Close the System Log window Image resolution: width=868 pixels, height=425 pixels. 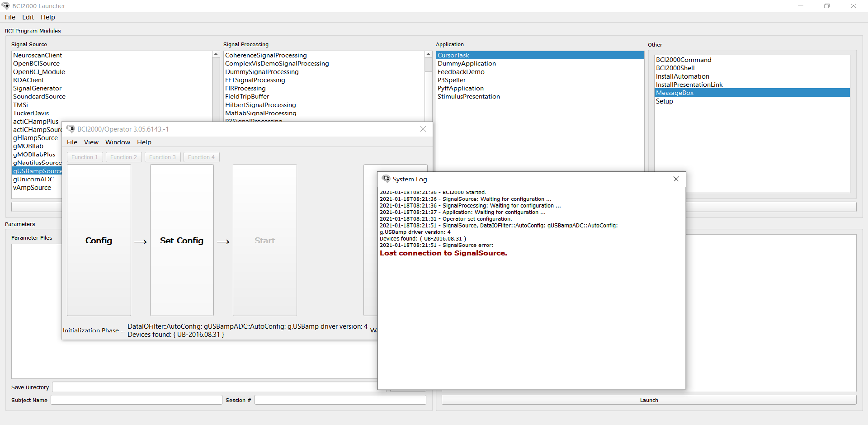point(676,179)
